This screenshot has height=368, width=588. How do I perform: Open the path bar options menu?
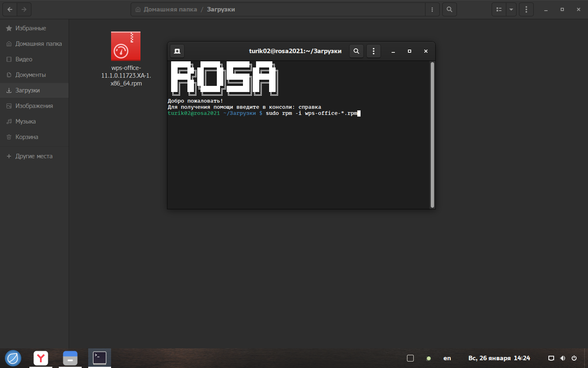pyautogui.click(x=432, y=9)
